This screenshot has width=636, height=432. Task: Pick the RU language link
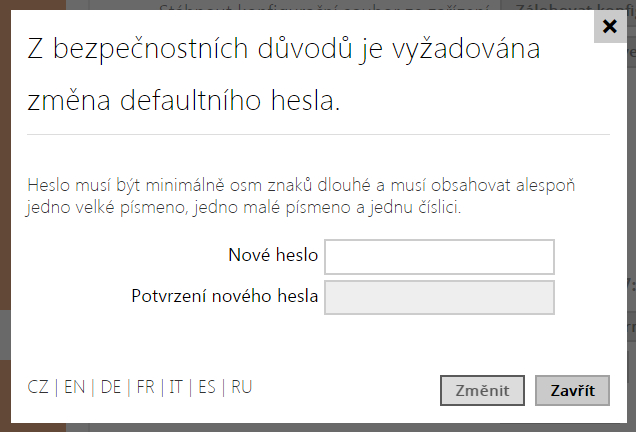pyautogui.click(x=241, y=387)
